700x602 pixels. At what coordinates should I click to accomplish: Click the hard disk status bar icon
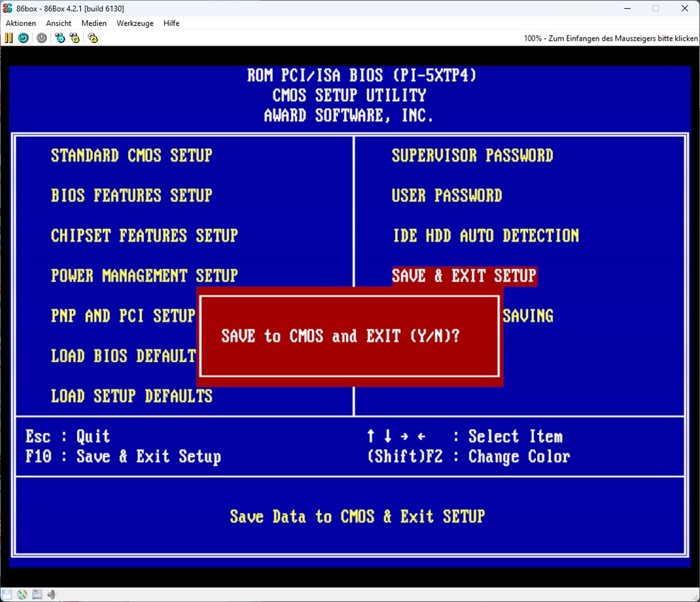click(38, 594)
